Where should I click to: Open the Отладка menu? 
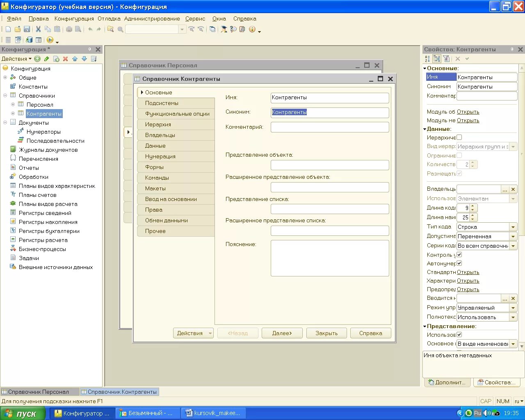(109, 18)
